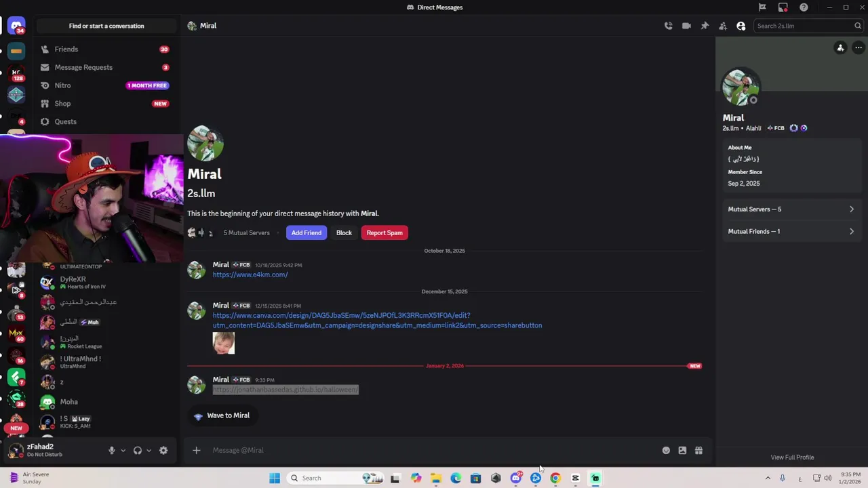Toggle microphone mute
Viewport: 868px width, 488px height.
112,450
